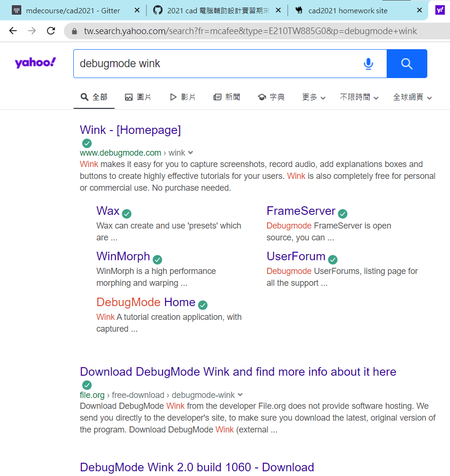The height and width of the screenshot is (476, 450).
Task: Click the text "Debugmode UserForums, listing page for"
Action: [342, 271]
